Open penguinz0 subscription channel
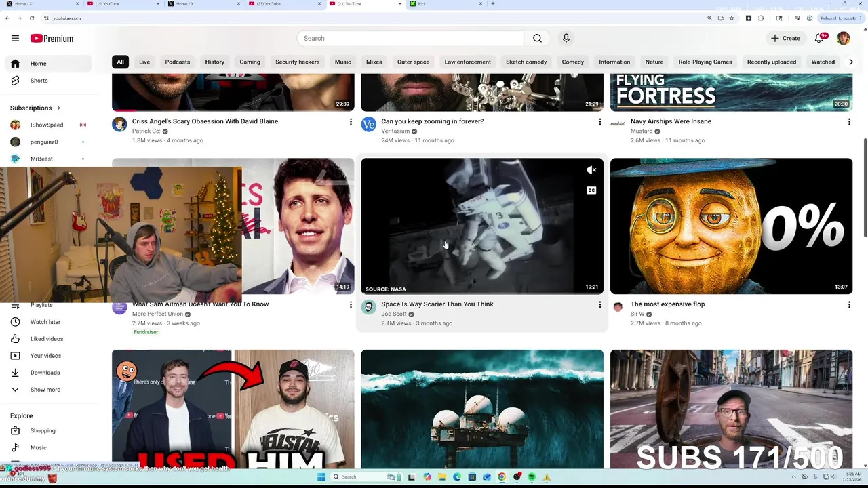The width and height of the screenshot is (868, 488). (47, 142)
